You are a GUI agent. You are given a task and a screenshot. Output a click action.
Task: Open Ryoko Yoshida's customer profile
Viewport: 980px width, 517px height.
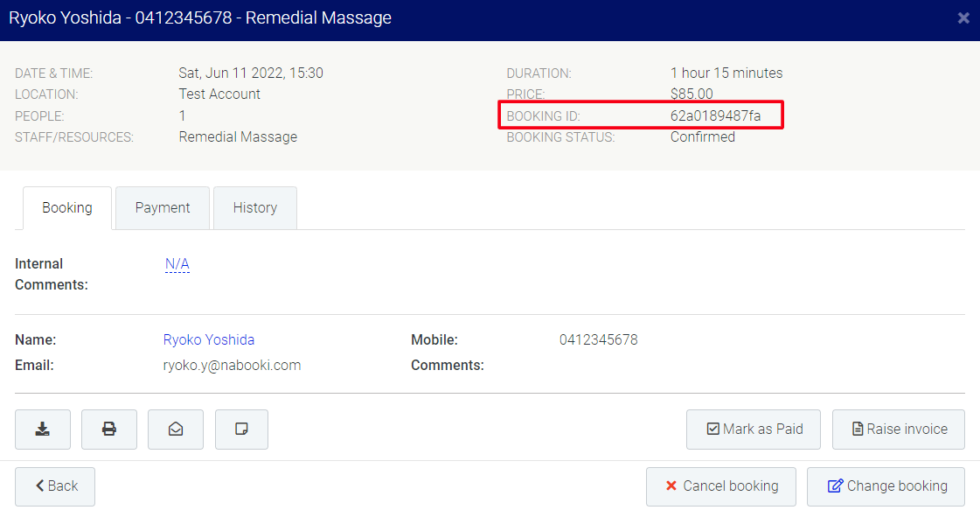click(208, 339)
